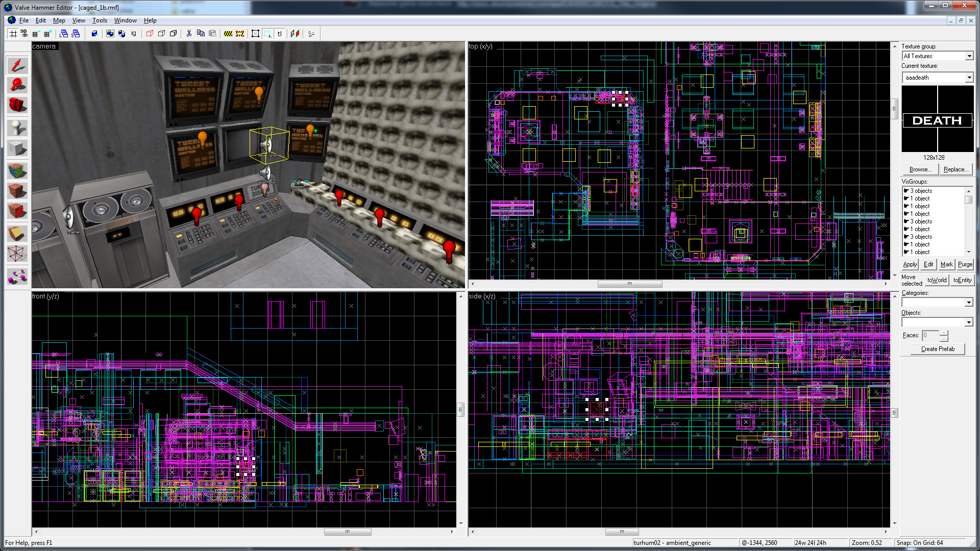980x551 pixels.
Task: Click the Create Prefab button
Action: pos(937,349)
